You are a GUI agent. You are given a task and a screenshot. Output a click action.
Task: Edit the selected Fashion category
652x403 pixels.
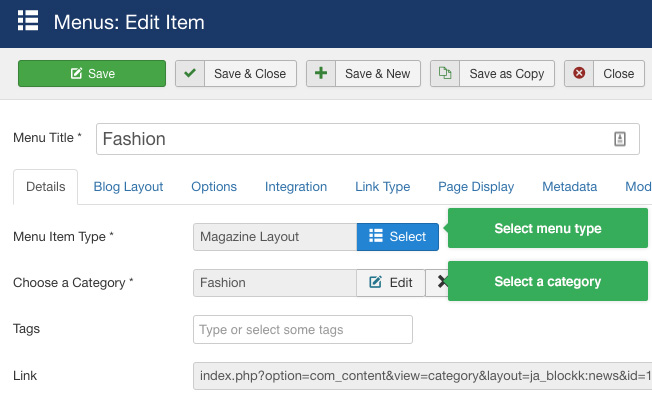[x=390, y=283]
